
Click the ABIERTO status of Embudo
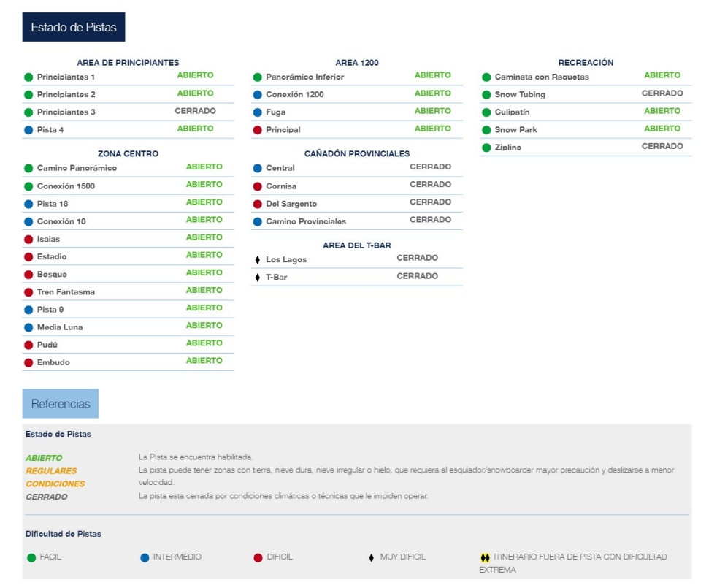[204, 361]
